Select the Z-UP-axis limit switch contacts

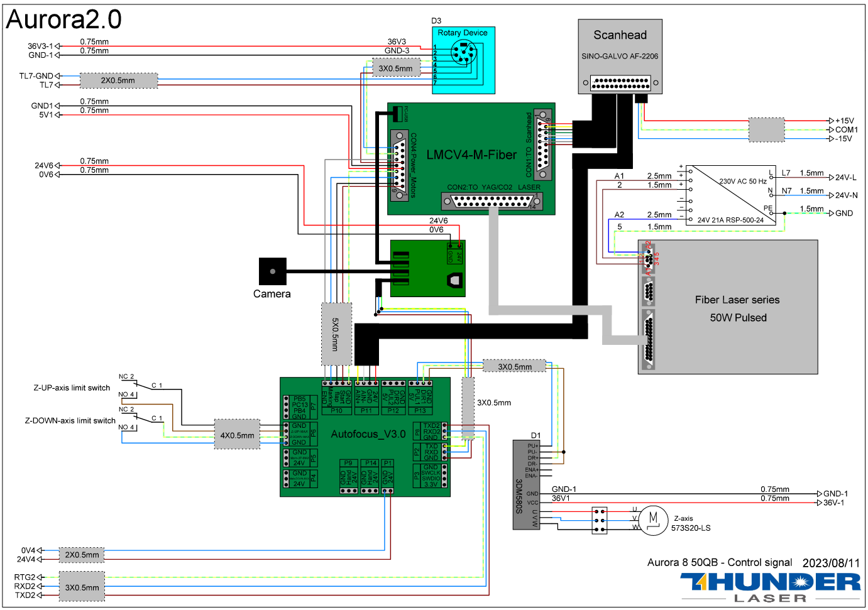[x=141, y=386]
